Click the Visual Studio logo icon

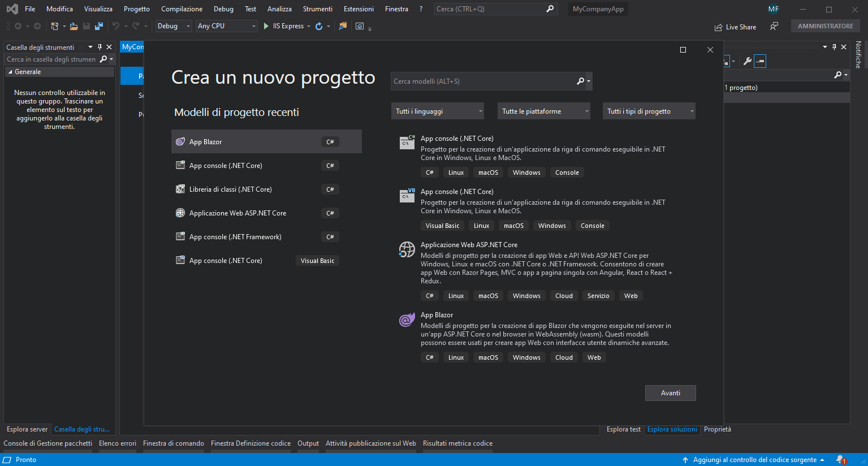12,9
